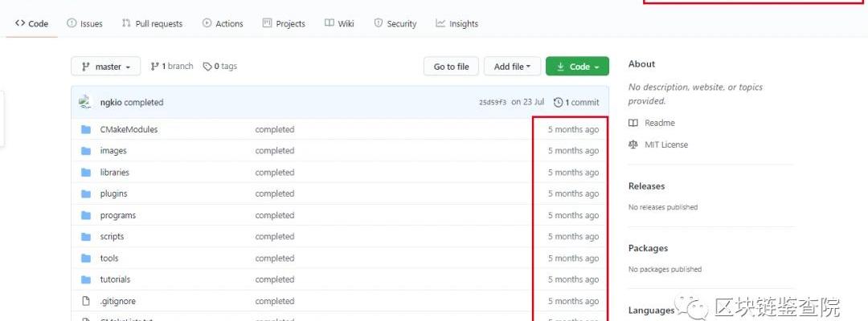Switch to the Issues tab
868x321 pixels.
84,24
